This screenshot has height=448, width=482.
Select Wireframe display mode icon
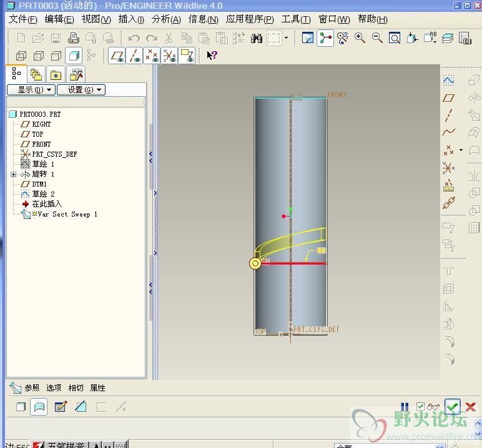pyautogui.click(x=21, y=56)
